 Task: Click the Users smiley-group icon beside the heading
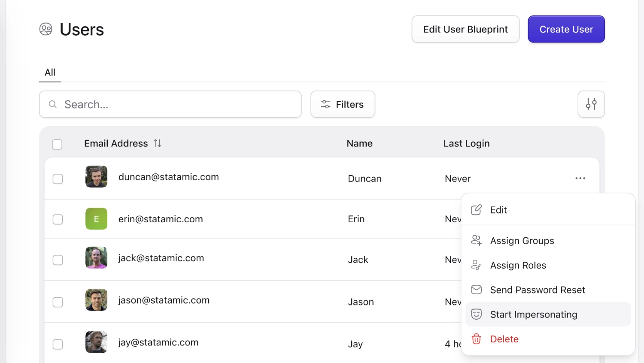point(46,29)
